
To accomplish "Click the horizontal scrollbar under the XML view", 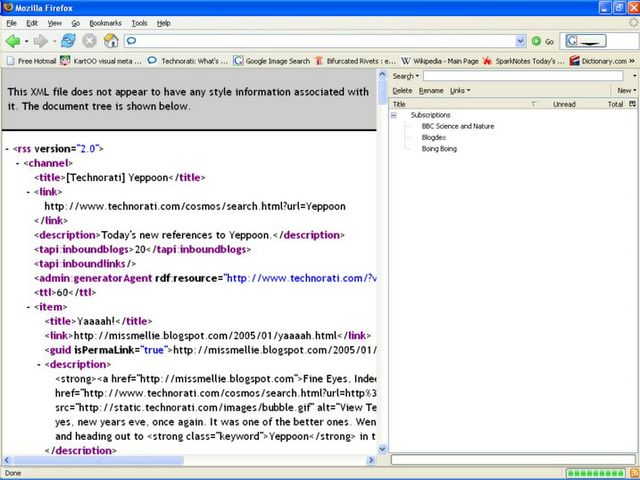I will (190, 460).
